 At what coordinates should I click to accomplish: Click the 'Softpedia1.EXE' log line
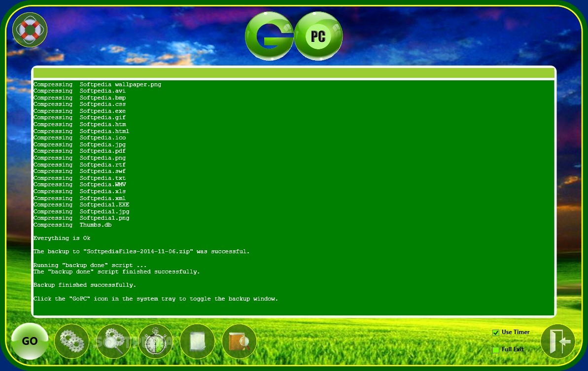point(81,204)
